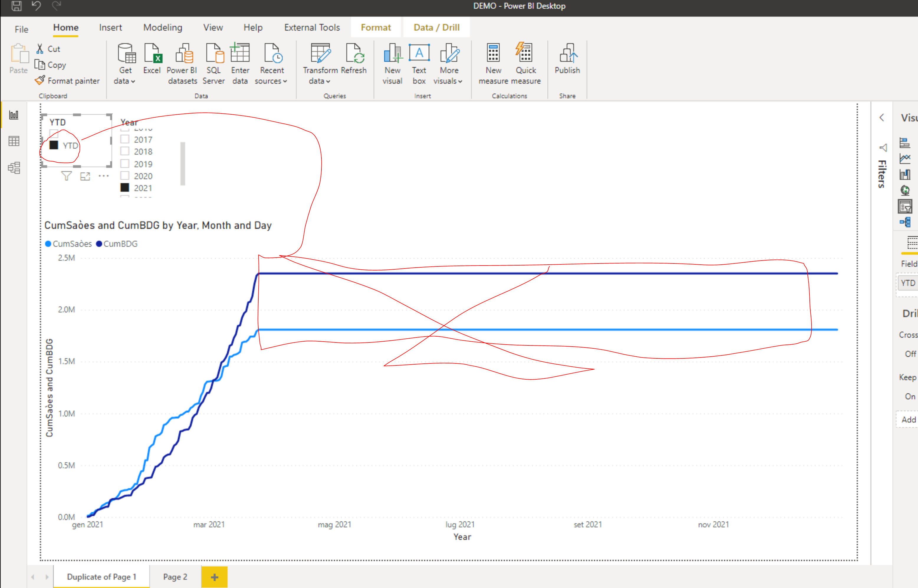
Task: Open the File menu
Action: (x=22, y=29)
